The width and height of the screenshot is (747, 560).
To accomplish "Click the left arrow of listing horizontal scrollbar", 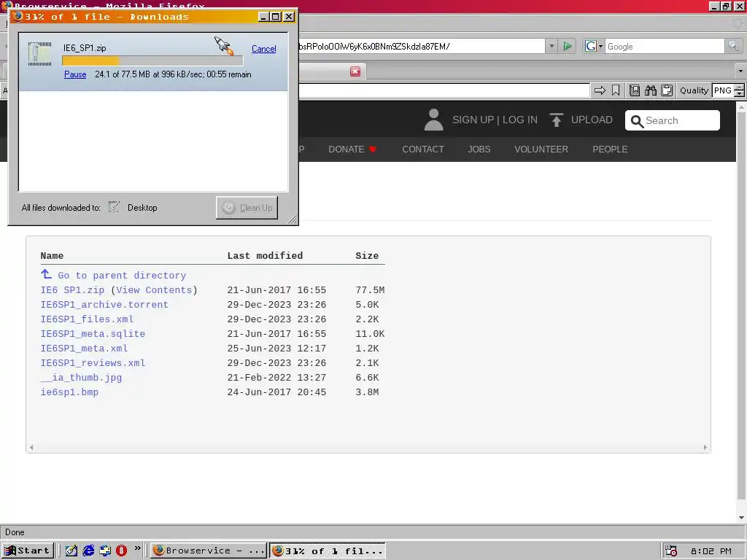I will coord(31,447).
